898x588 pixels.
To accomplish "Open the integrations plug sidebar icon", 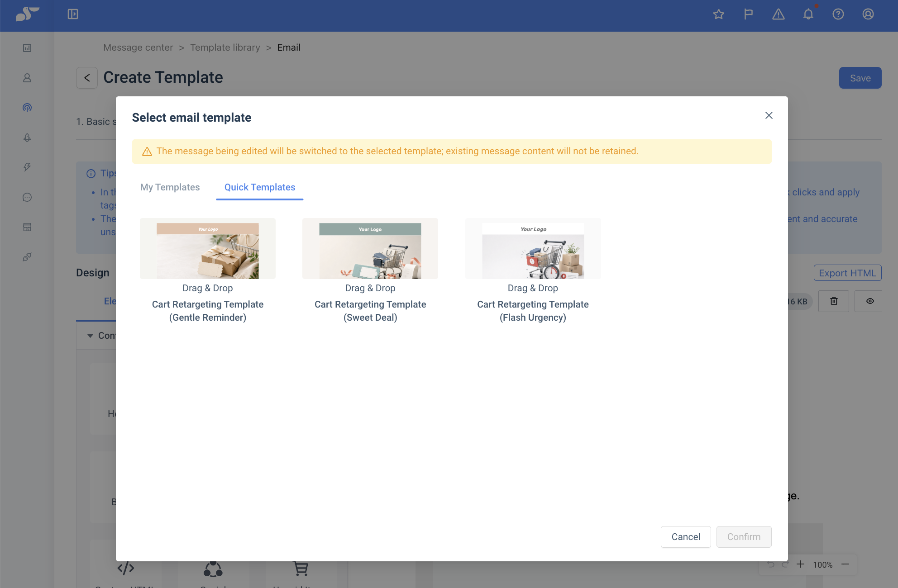I will (27, 257).
